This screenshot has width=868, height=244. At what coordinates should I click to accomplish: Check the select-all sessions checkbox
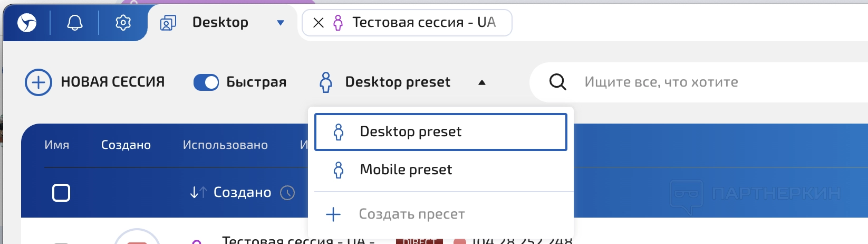point(61,193)
